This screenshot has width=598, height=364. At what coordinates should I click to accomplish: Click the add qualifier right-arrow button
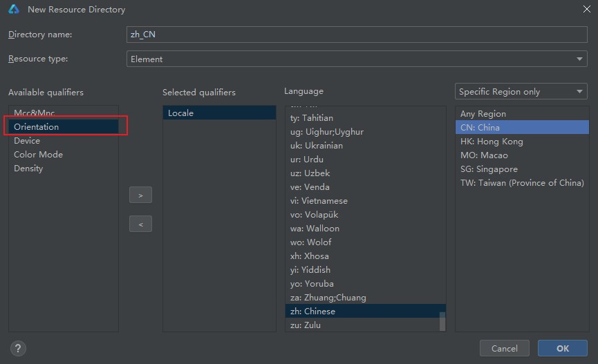point(140,195)
